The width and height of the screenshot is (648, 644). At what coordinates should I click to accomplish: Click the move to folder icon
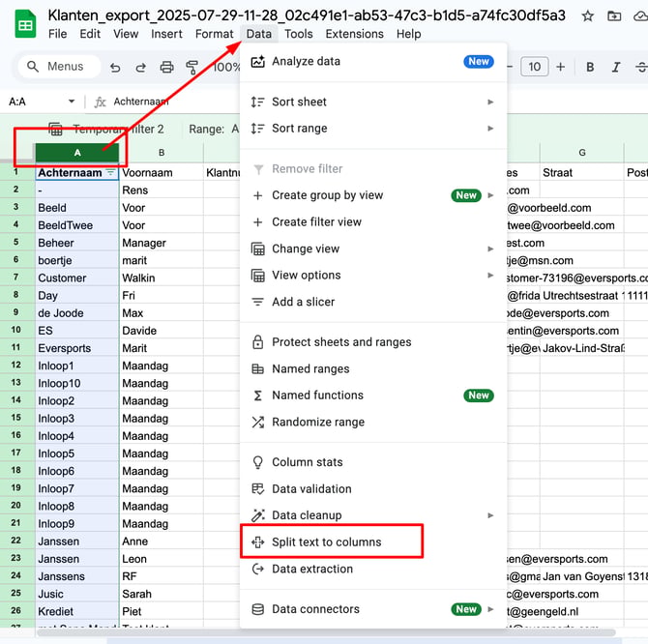(614, 16)
